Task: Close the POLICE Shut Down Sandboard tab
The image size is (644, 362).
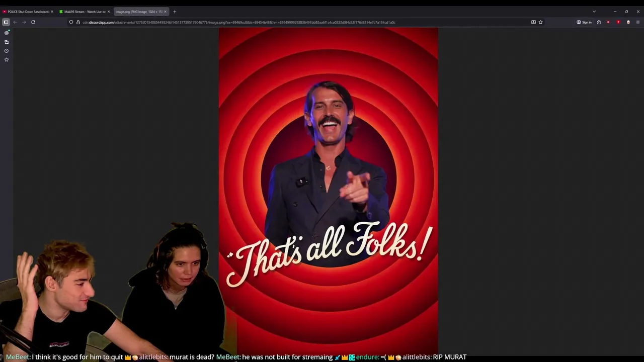Action: [52, 12]
